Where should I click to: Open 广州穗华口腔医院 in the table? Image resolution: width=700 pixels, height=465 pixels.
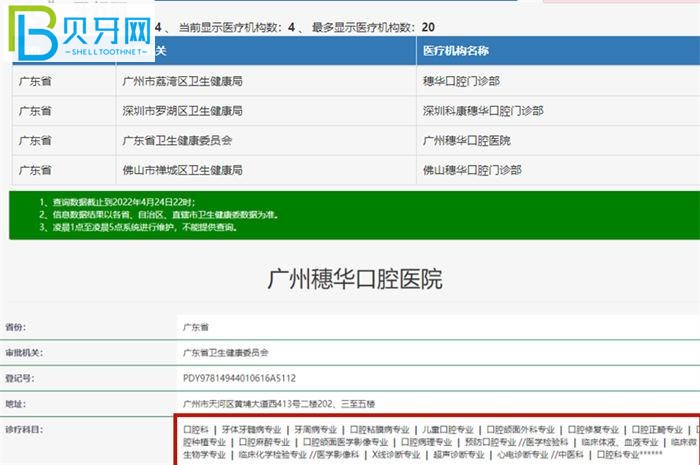pyautogui.click(x=467, y=141)
